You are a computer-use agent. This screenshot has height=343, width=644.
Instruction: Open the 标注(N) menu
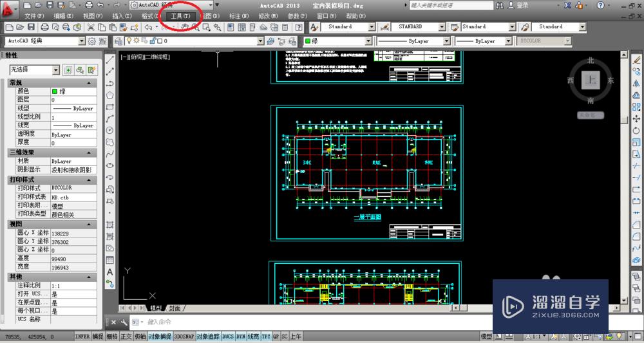[239, 16]
